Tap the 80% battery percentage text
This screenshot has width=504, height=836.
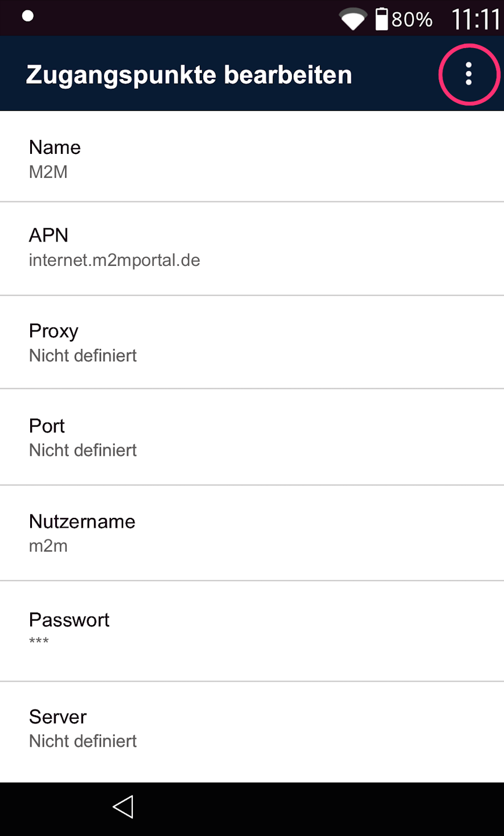(x=412, y=20)
